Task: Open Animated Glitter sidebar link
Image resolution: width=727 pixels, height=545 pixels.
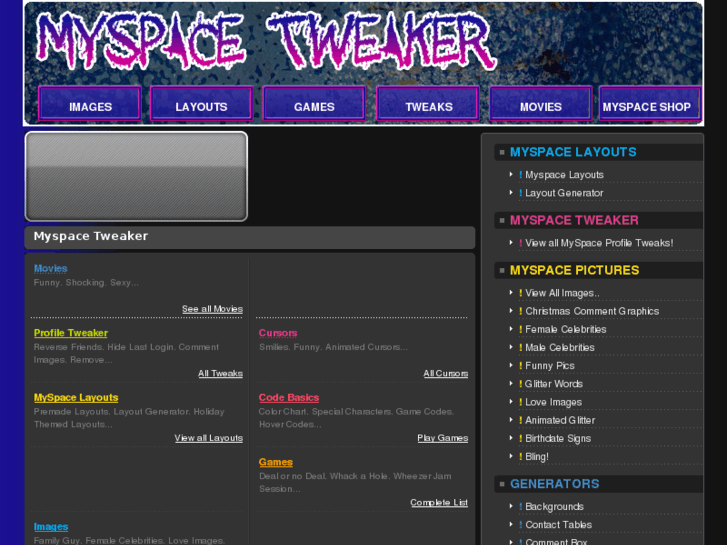Action: pyautogui.click(x=560, y=420)
